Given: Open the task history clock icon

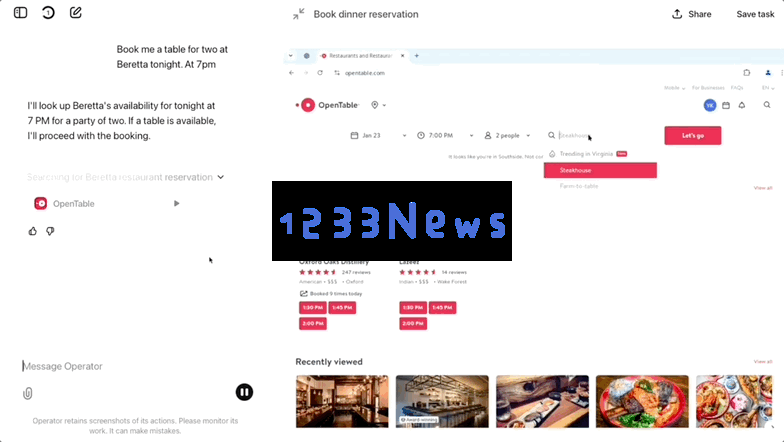Looking at the screenshot, I should (48, 12).
